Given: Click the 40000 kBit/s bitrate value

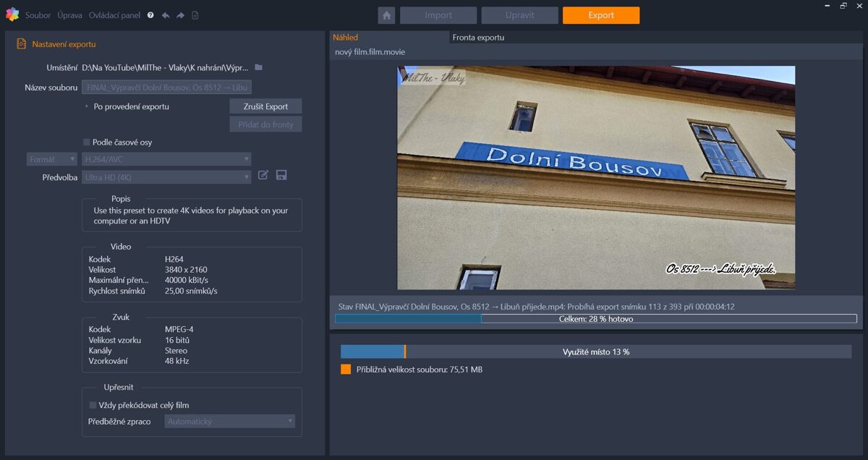Looking at the screenshot, I should tap(187, 280).
